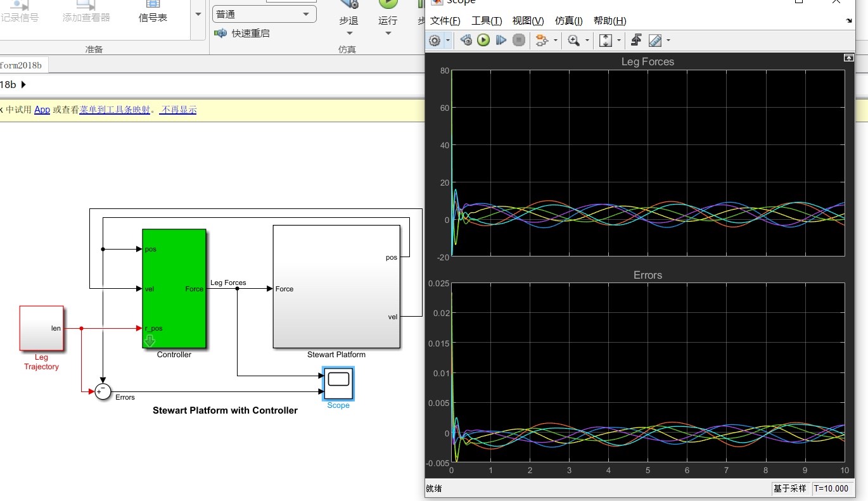868x501 pixels.
Task: Click the highlight block icon in Scope
Action: pyautogui.click(x=542, y=41)
